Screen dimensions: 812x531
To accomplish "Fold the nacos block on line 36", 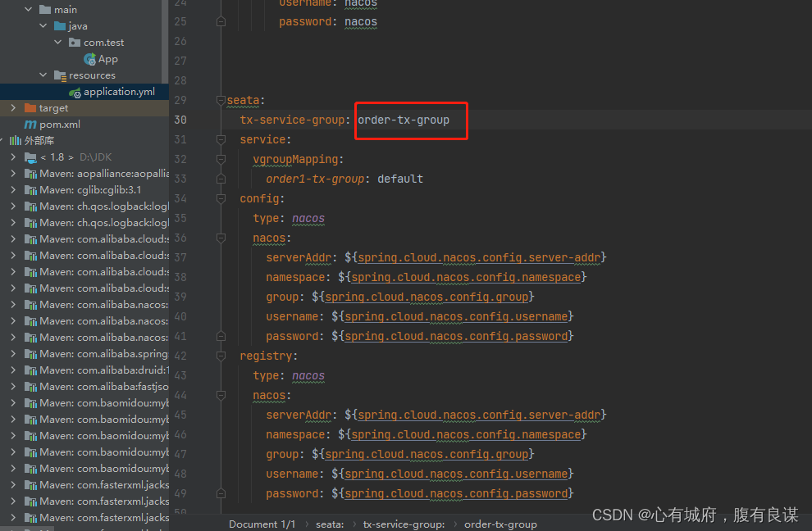I will (221, 238).
